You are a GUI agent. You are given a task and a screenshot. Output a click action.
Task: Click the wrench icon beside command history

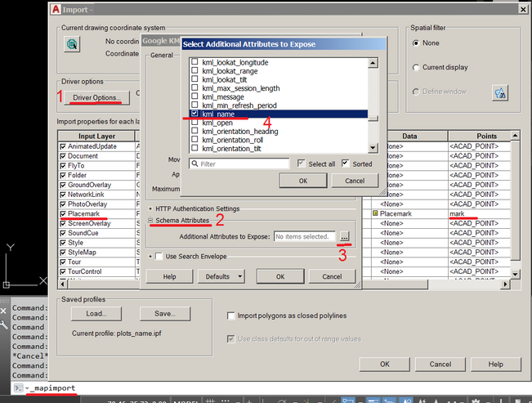[x=5, y=325]
